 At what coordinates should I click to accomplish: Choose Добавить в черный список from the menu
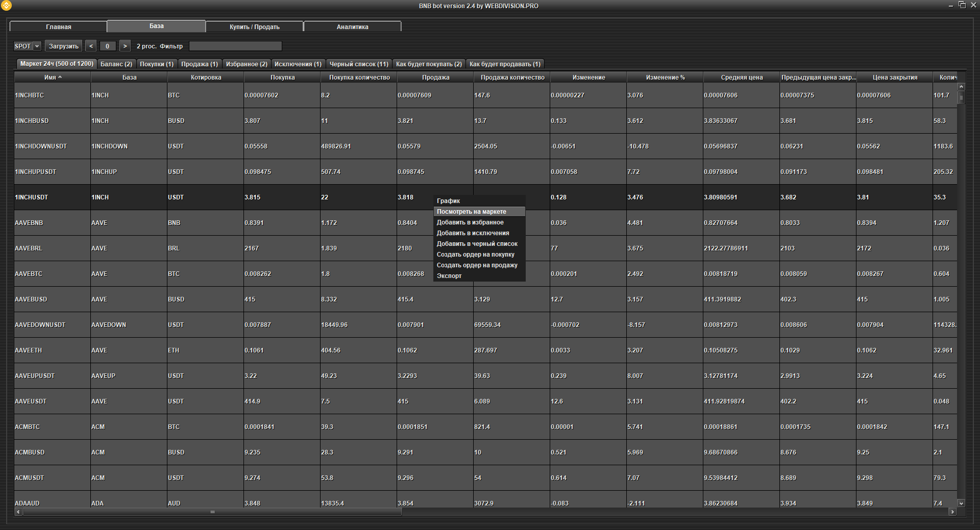tap(477, 244)
